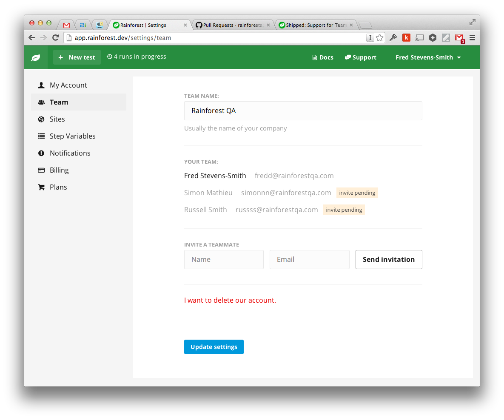Enter fullscreen using the top-right arrows
This screenshot has height=420, width=504.
472,22
